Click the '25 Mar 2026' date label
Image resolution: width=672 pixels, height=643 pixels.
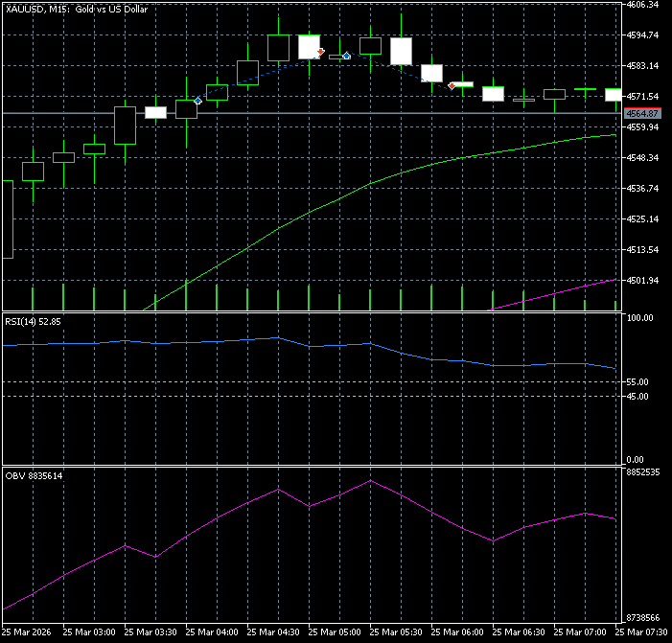point(26,632)
